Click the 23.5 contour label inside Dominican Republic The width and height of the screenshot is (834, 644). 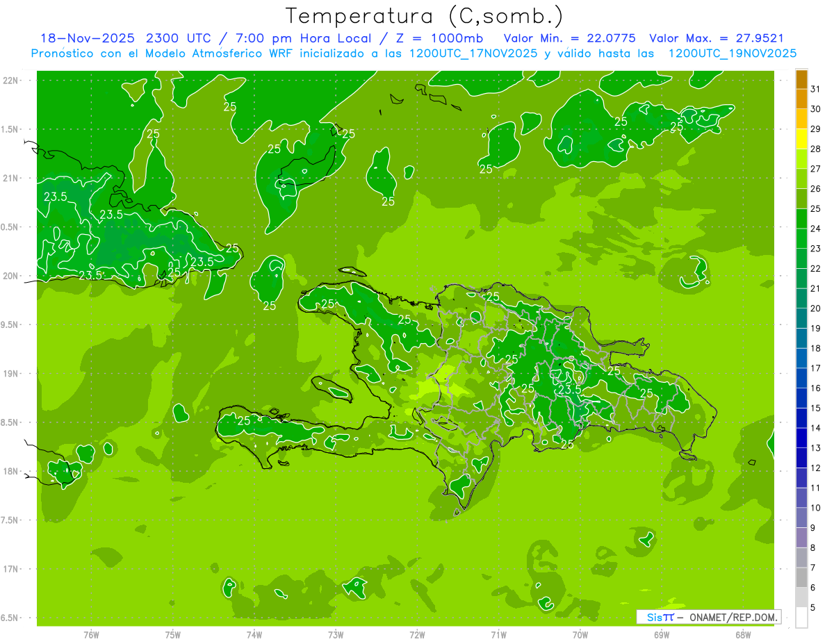tap(569, 390)
